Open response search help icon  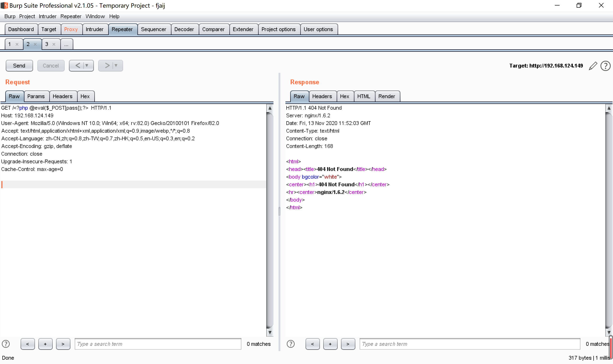point(290,344)
